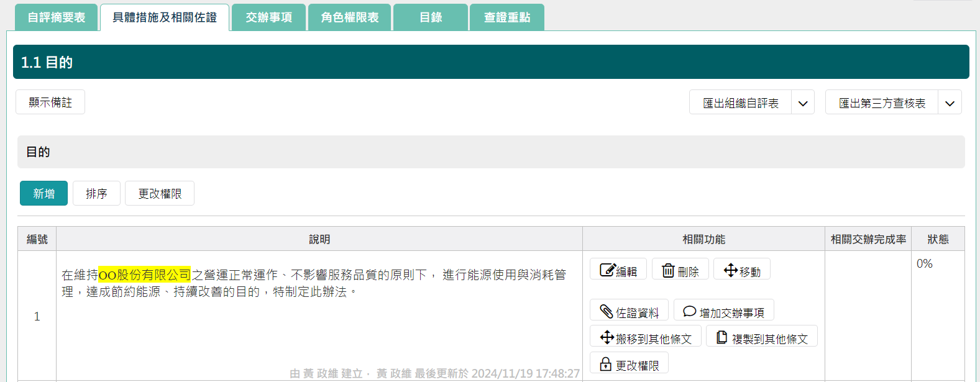The height and width of the screenshot is (382, 980).
Task: Open 佐證資料 paperclip attachment icon
Action: (x=607, y=312)
